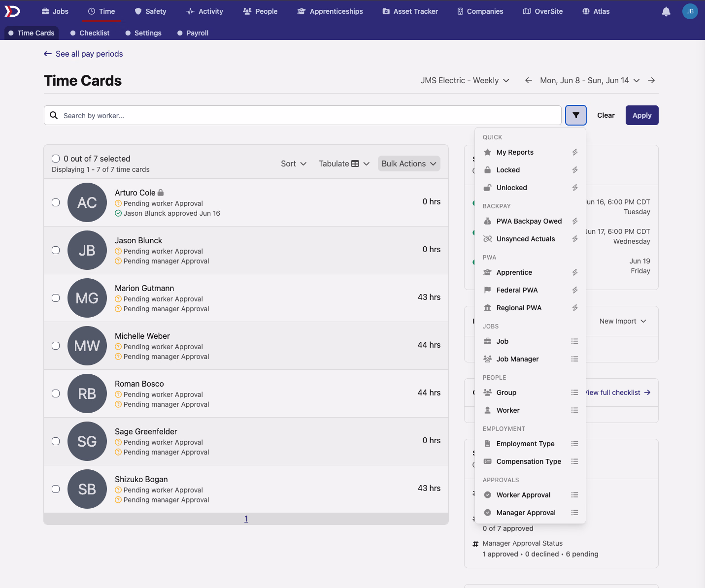This screenshot has height=588, width=705.
Task: Check the box for Marion Gutmann
Action: click(56, 298)
